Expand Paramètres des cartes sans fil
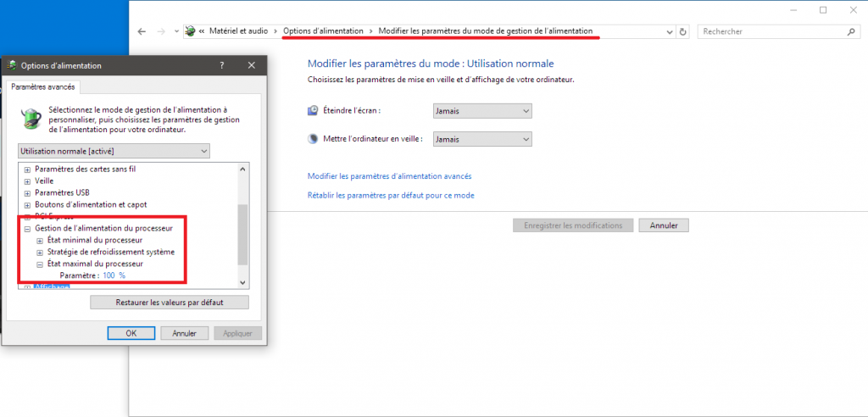This screenshot has width=868, height=417. pyautogui.click(x=27, y=170)
